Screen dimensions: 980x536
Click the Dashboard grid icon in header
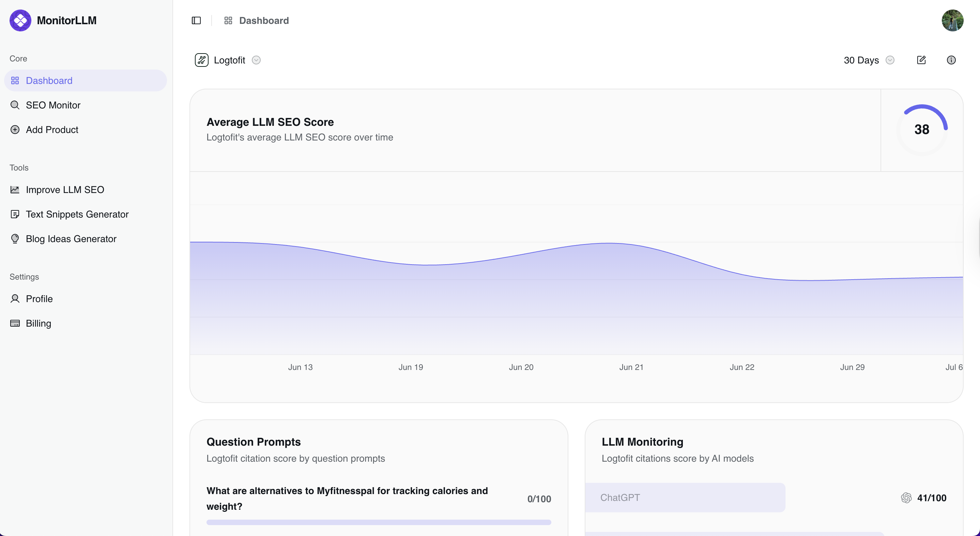coord(228,20)
